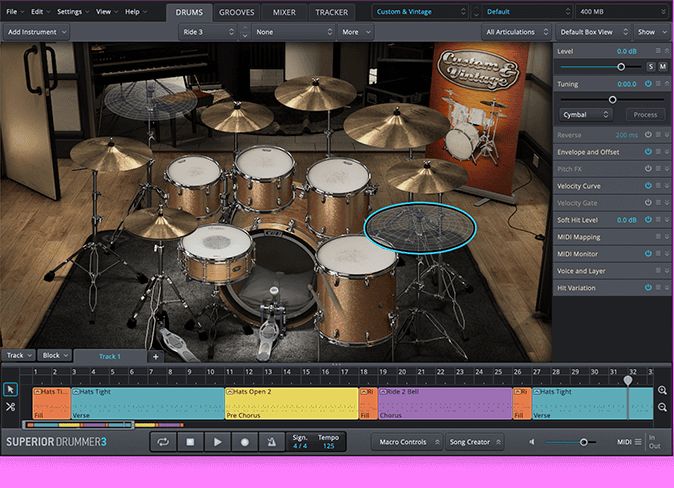Open the Default preset selector

528,12
